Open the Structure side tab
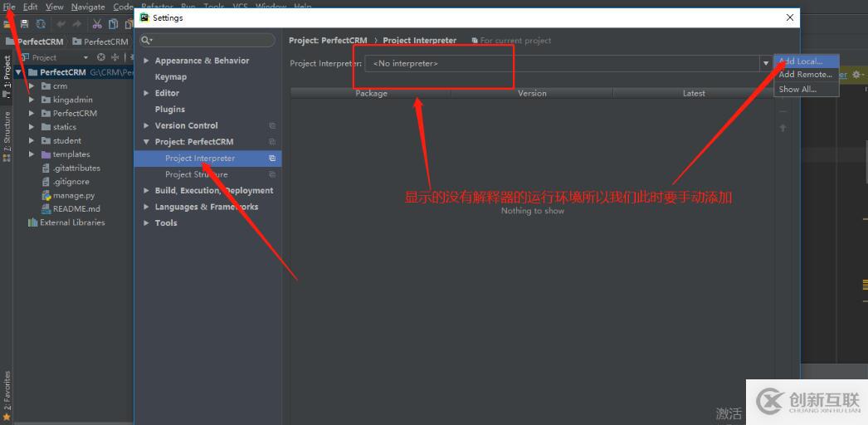Image resolution: width=868 pixels, height=425 pixels. (7, 135)
